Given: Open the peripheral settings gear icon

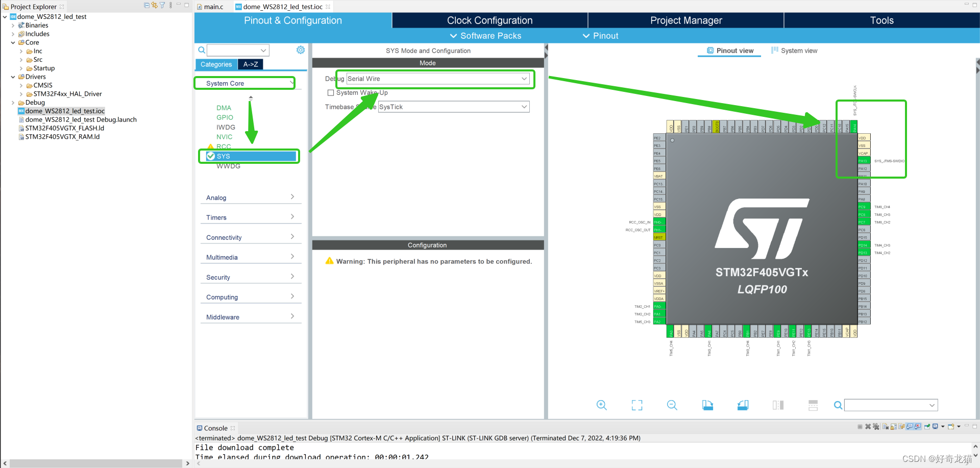Looking at the screenshot, I should point(301,50).
